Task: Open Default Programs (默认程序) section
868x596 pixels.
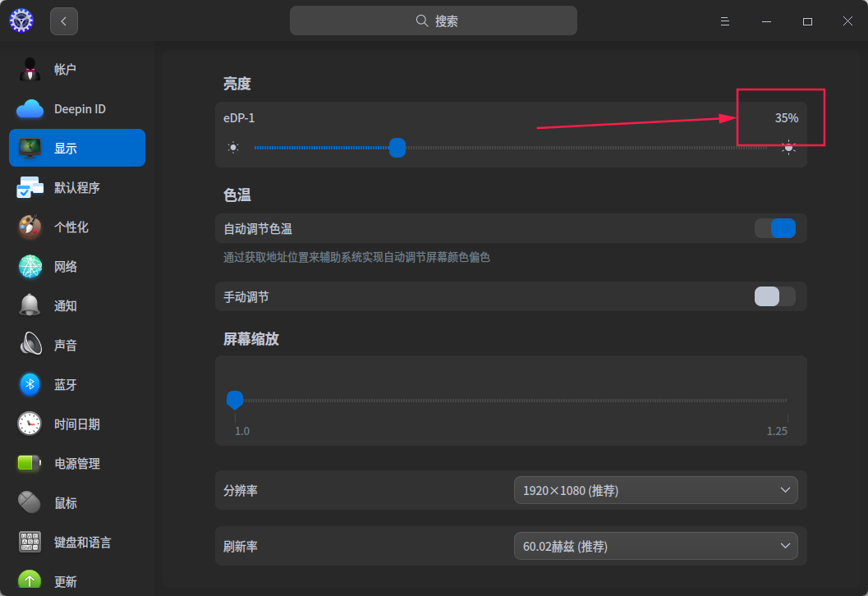Action: 77,188
